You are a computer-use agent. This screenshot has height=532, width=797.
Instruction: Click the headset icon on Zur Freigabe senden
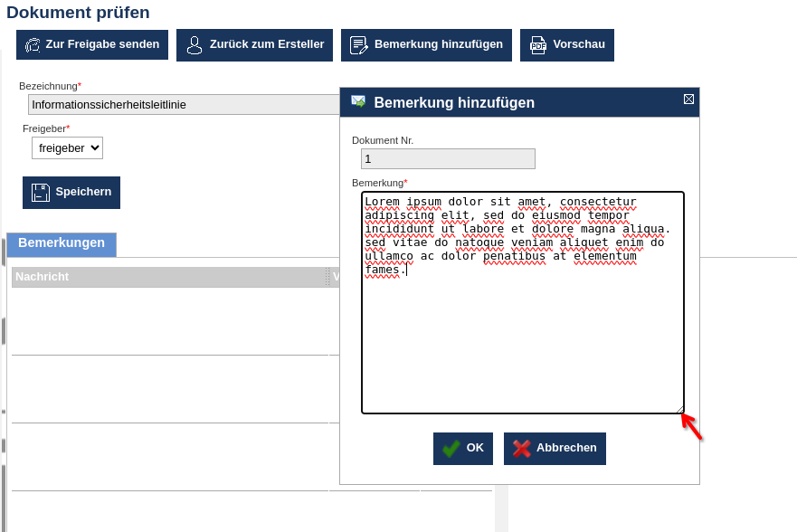33,45
